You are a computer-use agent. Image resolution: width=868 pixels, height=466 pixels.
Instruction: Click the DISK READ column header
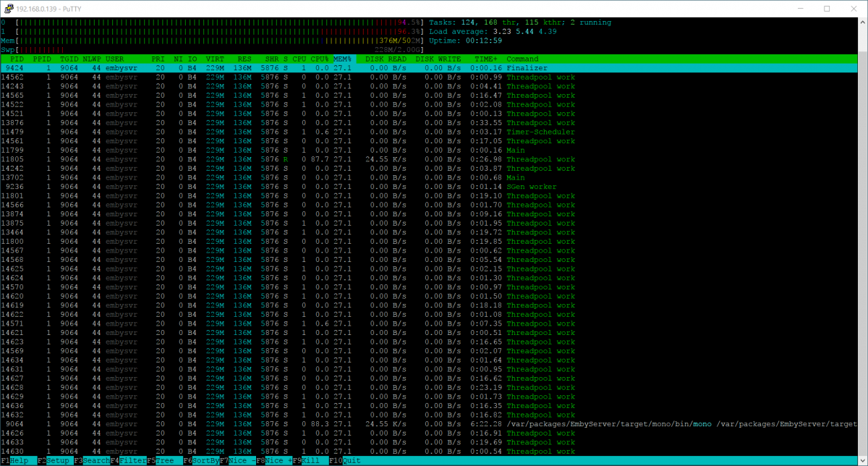tap(386, 59)
